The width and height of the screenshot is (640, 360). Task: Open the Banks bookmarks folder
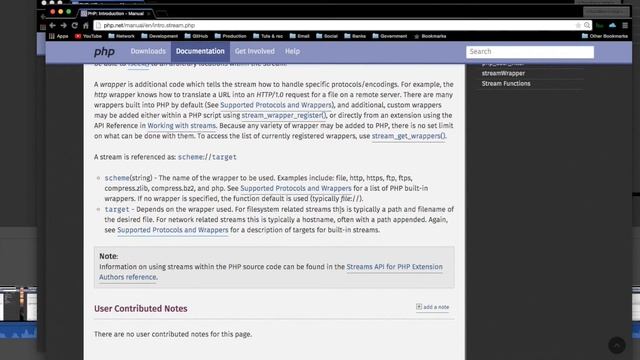355,36
